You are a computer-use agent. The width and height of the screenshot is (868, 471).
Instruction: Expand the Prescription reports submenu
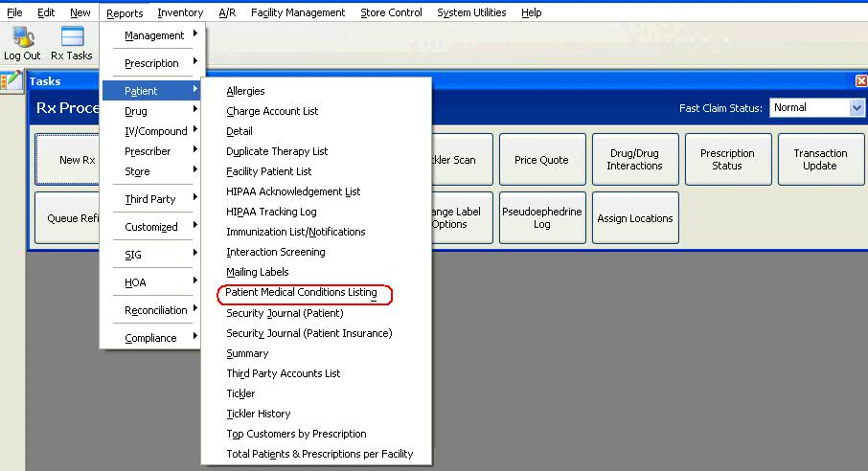coord(151,63)
